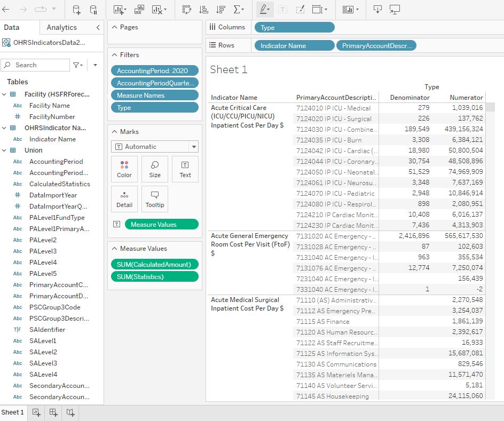Collapse the Measure Values card

pos(114,249)
